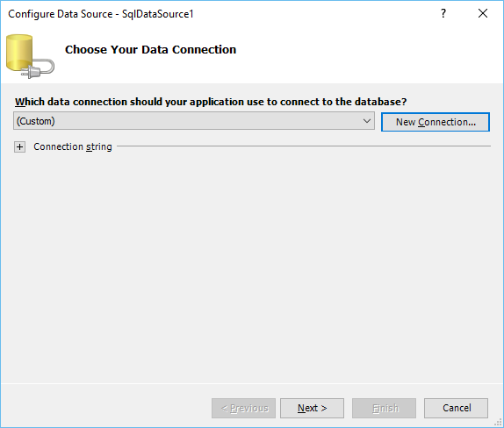Close the Configure Data Source dialog

[x=482, y=13]
